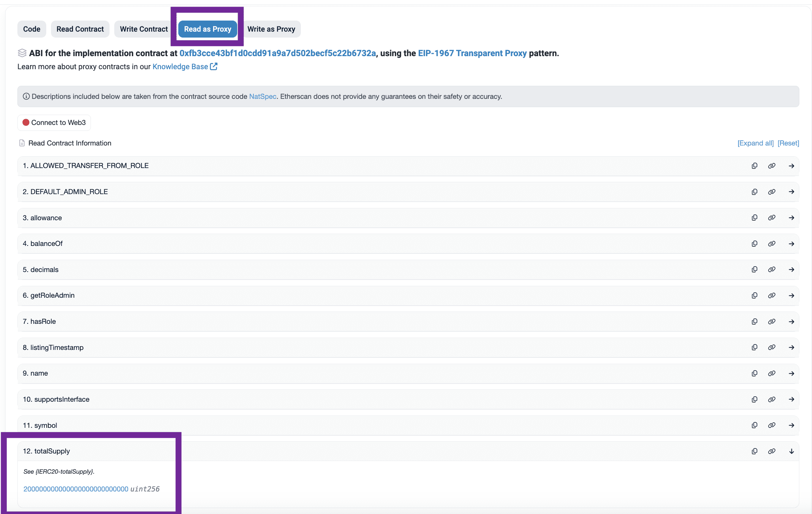Collapse the totalSupply section arrow
The image size is (812, 514).
(x=791, y=452)
